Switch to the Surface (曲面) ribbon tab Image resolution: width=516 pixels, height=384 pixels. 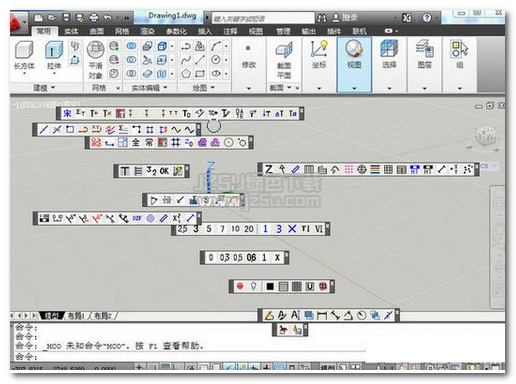pos(97,31)
